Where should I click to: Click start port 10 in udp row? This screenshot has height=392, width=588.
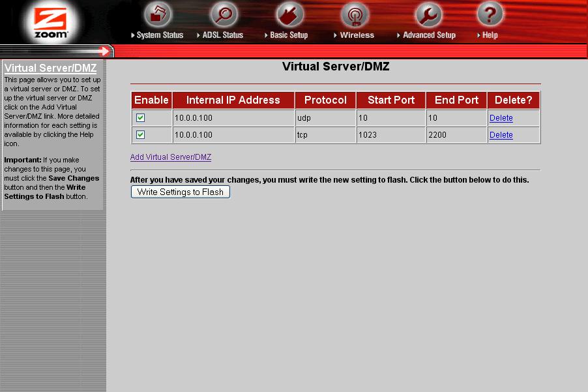[x=363, y=118]
